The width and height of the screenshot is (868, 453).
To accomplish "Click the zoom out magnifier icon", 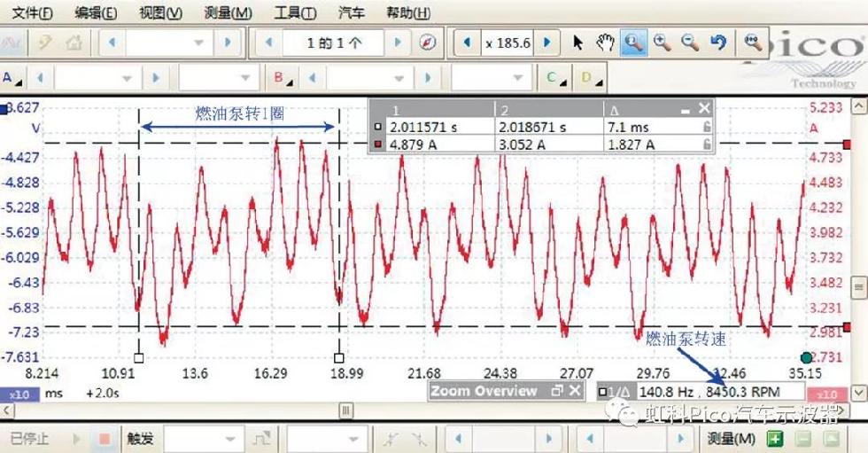I will 690,42.
